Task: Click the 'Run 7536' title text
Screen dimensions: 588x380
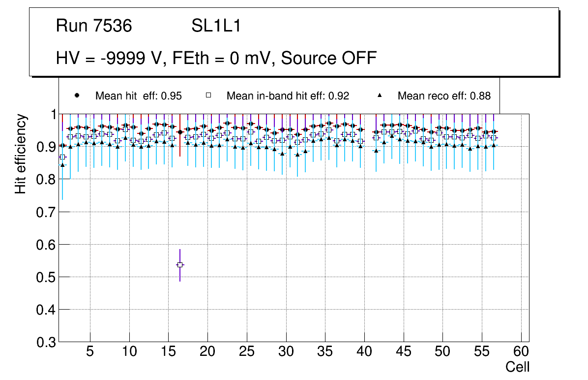Action: click(x=94, y=26)
